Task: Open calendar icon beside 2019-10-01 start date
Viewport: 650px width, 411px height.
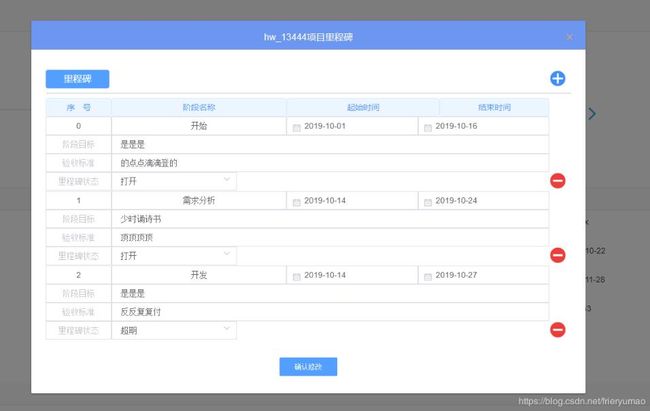Action: 296,127
